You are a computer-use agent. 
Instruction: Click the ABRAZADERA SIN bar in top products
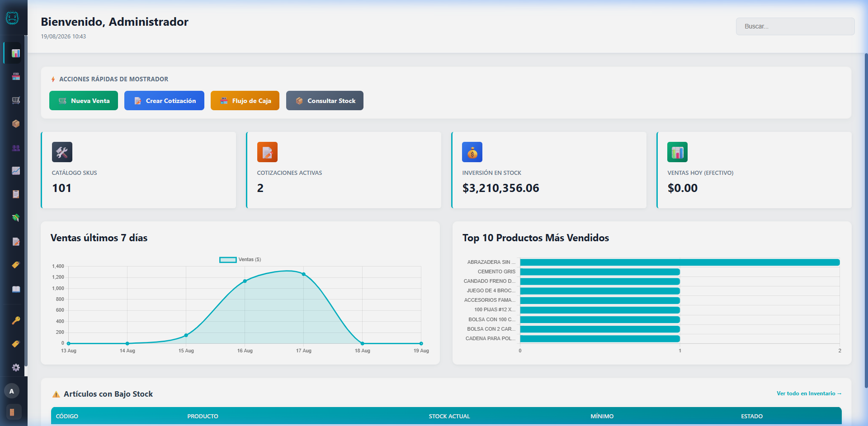(680, 262)
